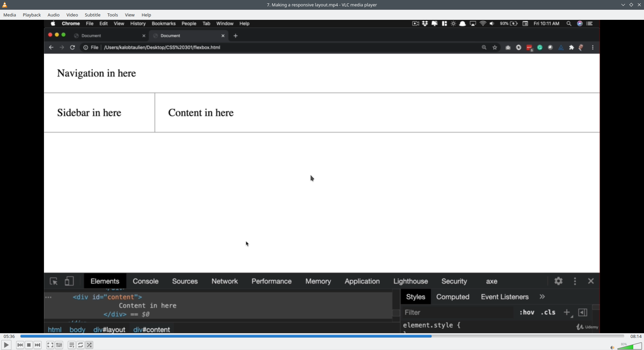Open the Memory tab
Viewport: 644px width, 350px height.
[x=318, y=281]
